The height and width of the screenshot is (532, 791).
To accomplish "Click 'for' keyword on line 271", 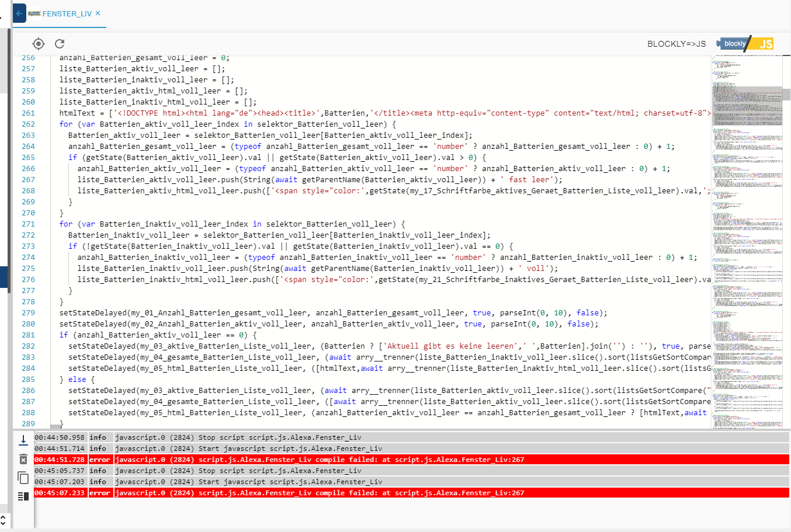I will (66, 224).
